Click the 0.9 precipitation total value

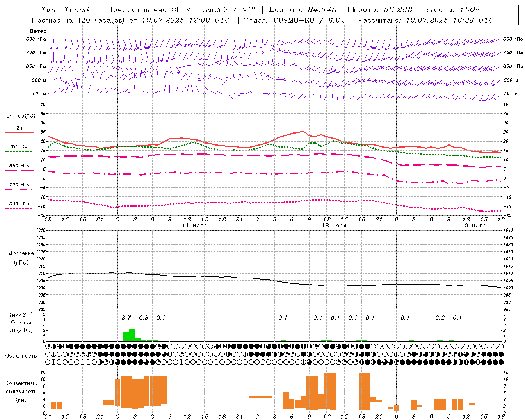pos(144,317)
